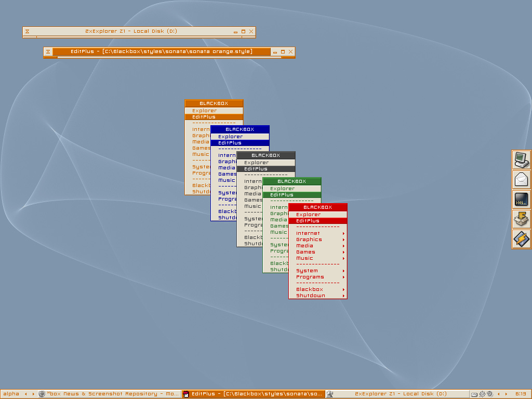Click the hourglass icon of EditPlus window

pos(48,52)
